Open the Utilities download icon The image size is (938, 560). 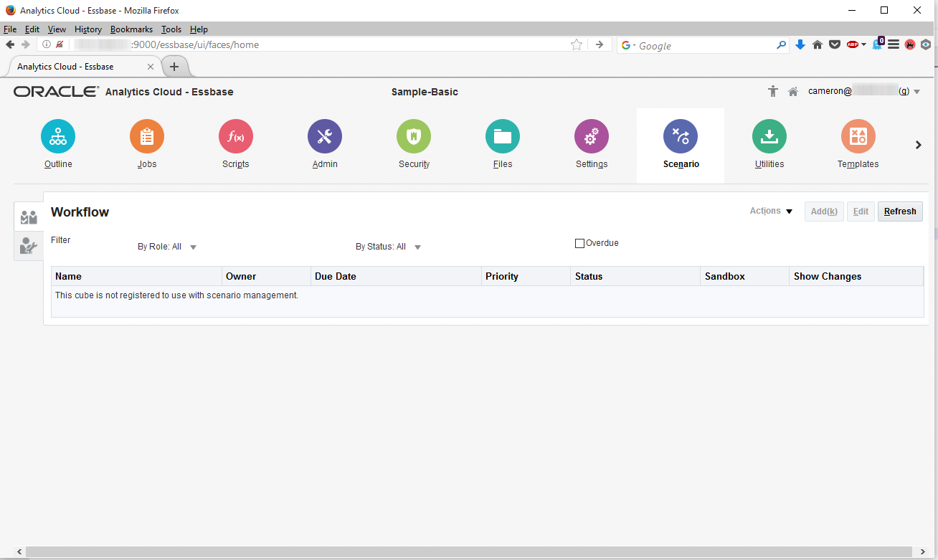pos(769,136)
